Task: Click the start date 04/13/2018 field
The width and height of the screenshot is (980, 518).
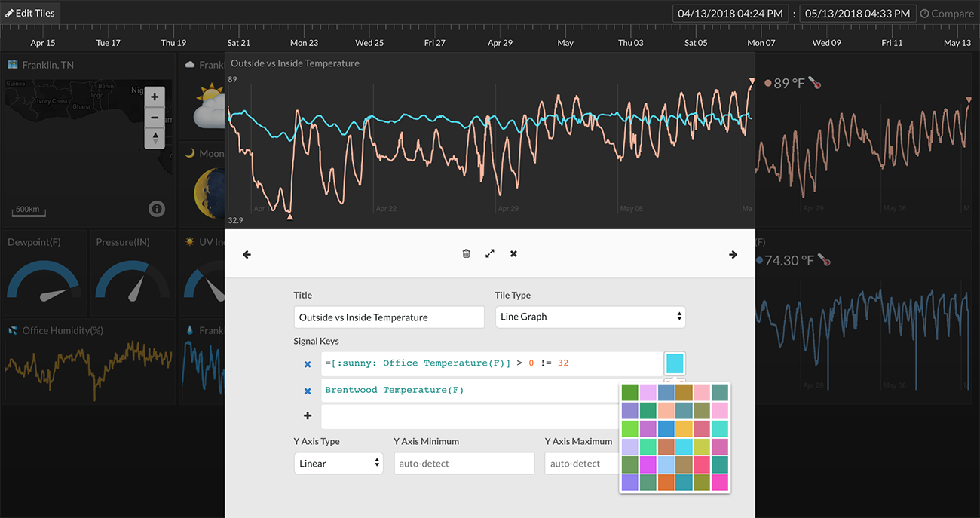Action: point(730,14)
